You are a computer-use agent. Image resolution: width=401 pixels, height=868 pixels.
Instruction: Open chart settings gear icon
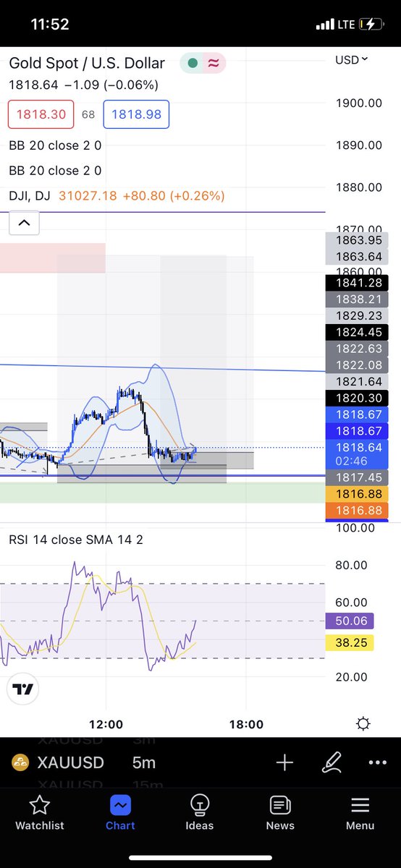pyautogui.click(x=363, y=724)
